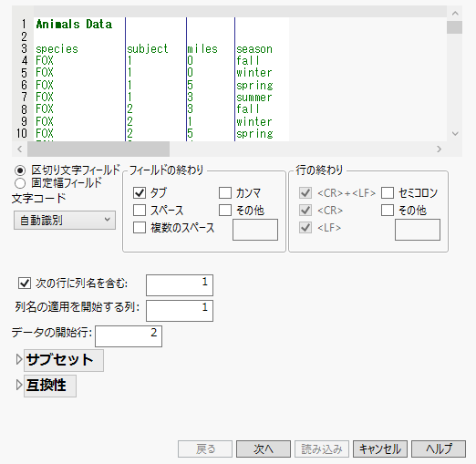Click preview scroll right arrow

click(x=439, y=149)
